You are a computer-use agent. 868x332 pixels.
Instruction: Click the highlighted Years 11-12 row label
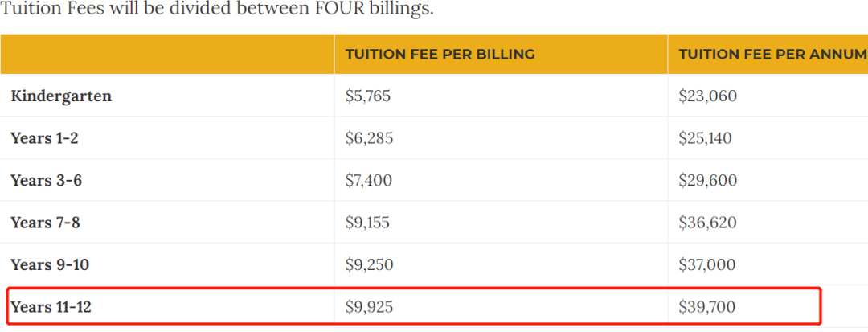[51, 307]
